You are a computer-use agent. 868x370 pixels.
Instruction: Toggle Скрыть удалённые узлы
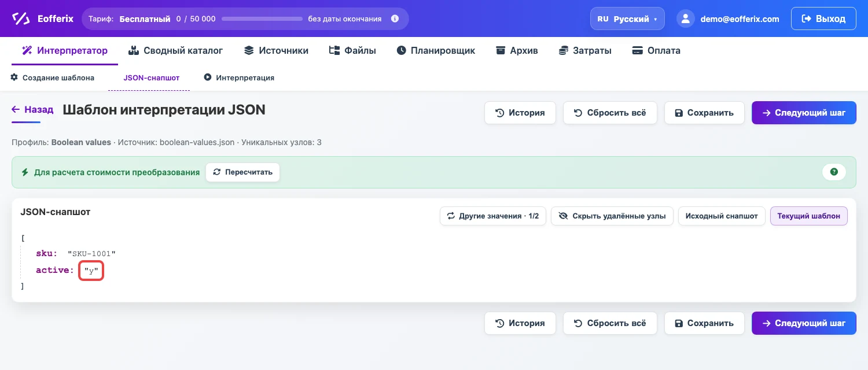tap(612, 216)
